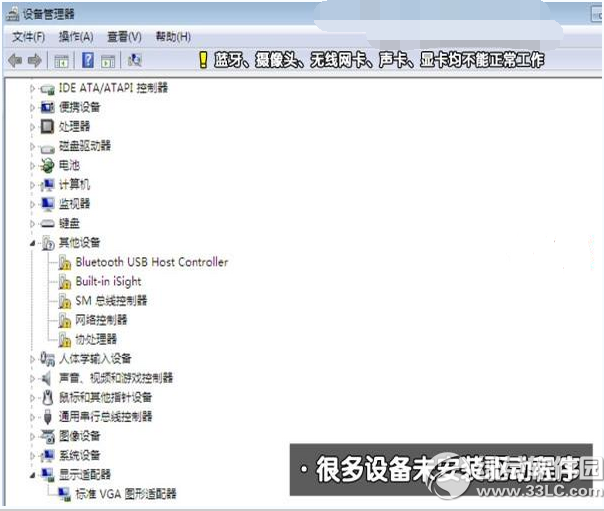The height and width of the screenshot is (511, 604).
Task: Select the 鼠标和其他指针设备 label
Action: 106,397
